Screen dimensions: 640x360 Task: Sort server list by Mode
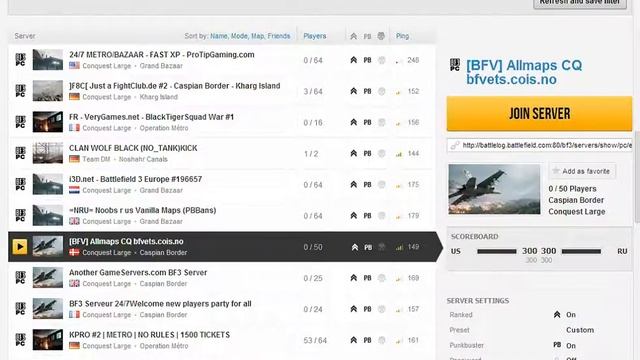tap(239, 36)
